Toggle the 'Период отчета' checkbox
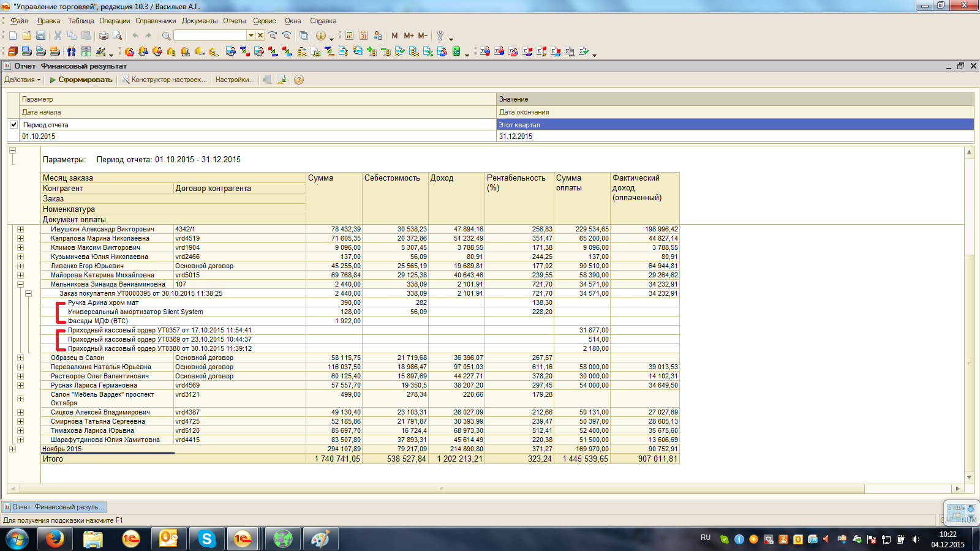Image resolution: width=980 pixels, height=551 pixels. coord(13,124)
